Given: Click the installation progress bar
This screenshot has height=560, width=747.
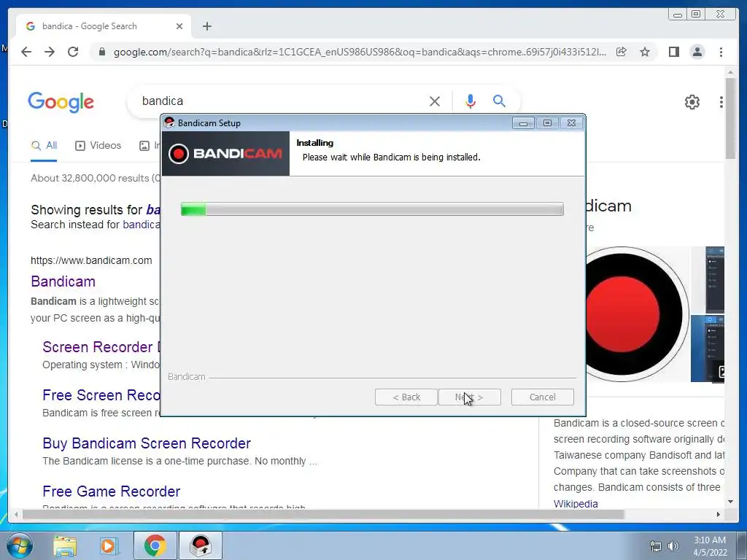Looking at the screenshot, I should point(372,209).
